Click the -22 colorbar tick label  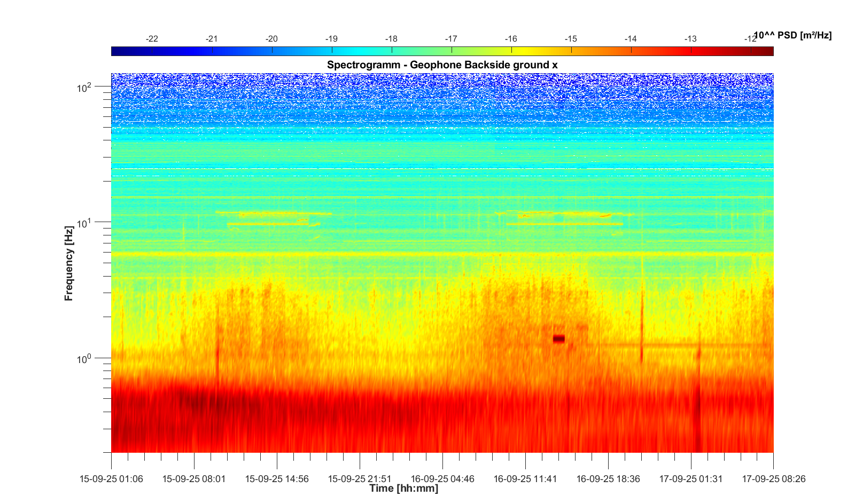[x=152, y=39]
